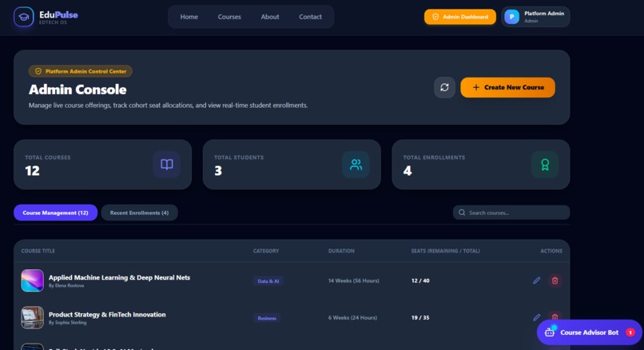The height and width of the screenshot is (350, 644).
Task: Click By Elena Rostova author text
Action: pos(66,285)
